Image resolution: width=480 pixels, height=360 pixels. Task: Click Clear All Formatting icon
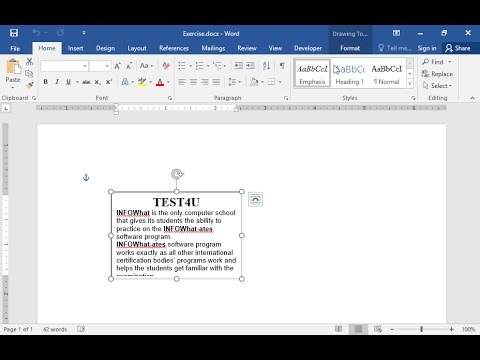pyautogui.click(x=166, y=66)
